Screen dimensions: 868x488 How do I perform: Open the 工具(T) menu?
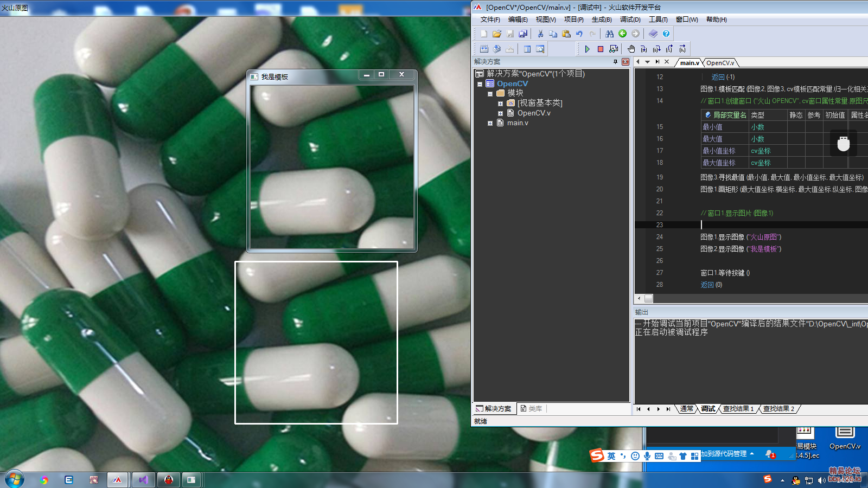[x=658, y=20]
